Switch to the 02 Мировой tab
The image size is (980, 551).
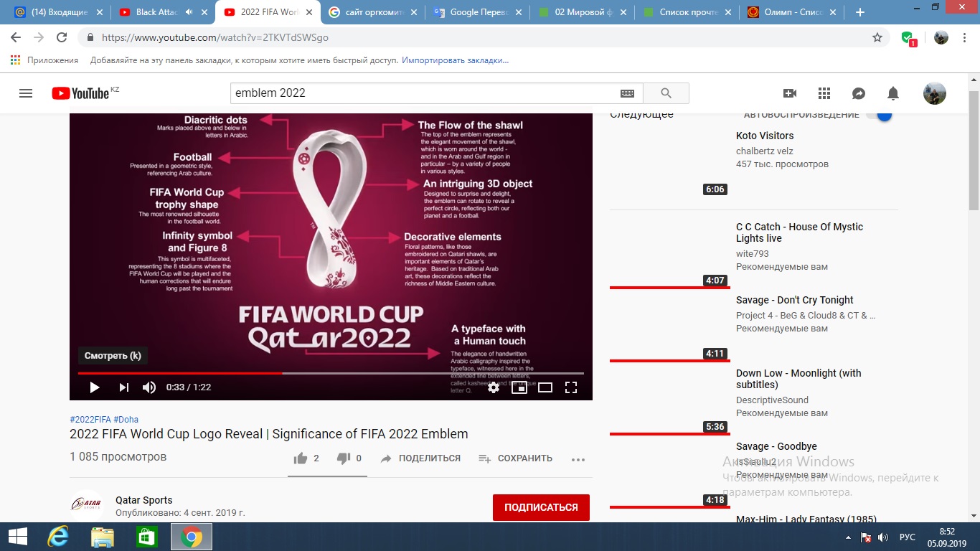click(581, 12)
